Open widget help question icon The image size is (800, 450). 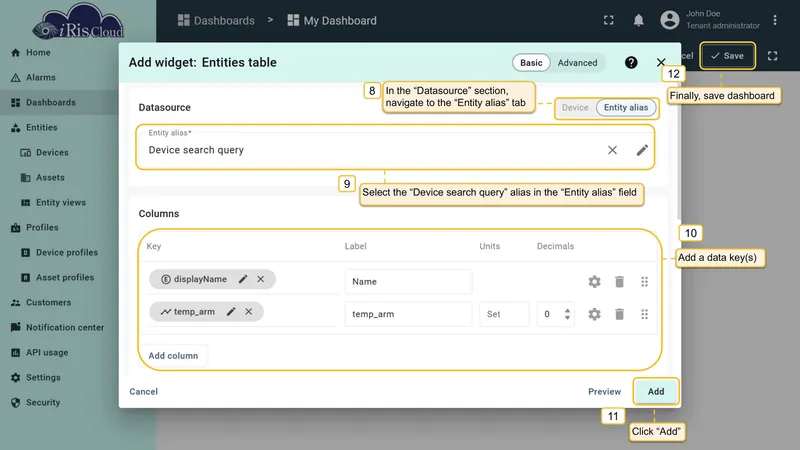[x=631, y=62]
